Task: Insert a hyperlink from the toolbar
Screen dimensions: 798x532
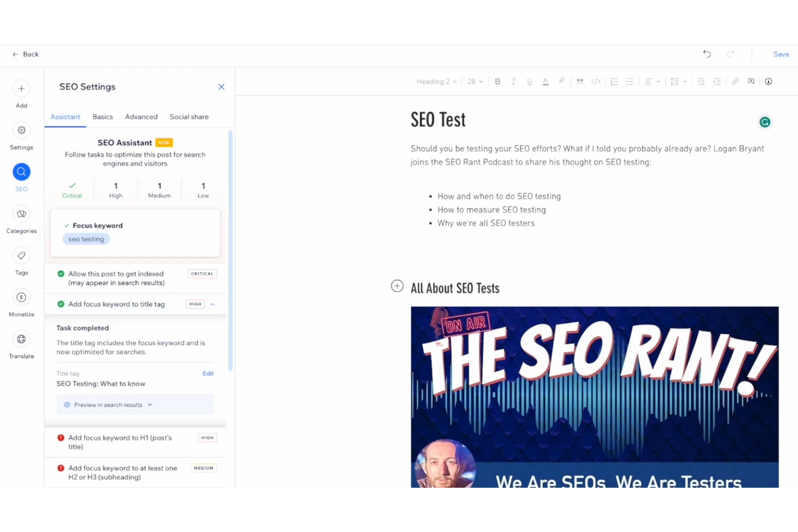Action: [735, 81]
